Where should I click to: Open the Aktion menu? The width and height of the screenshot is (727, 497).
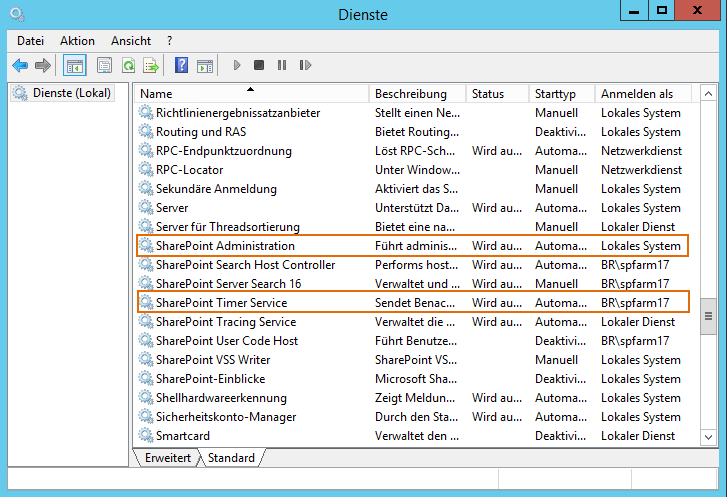click(77, 41)
